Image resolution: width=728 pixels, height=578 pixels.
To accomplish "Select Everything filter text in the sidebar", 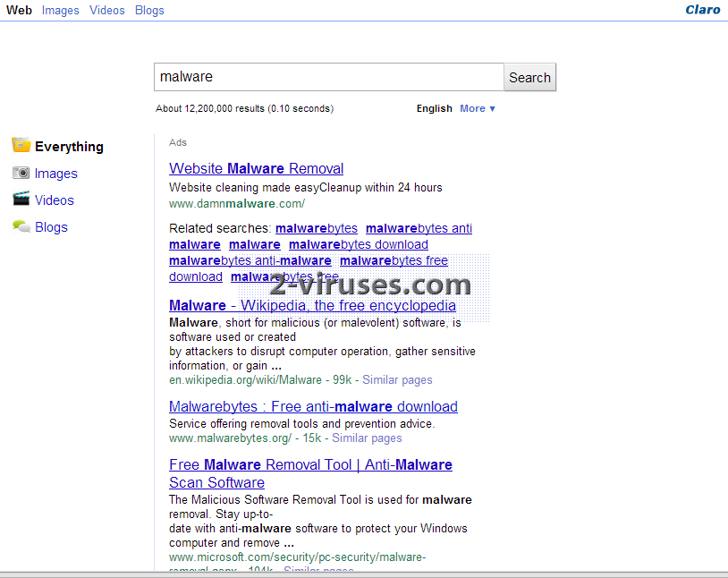I will (69, 147).
